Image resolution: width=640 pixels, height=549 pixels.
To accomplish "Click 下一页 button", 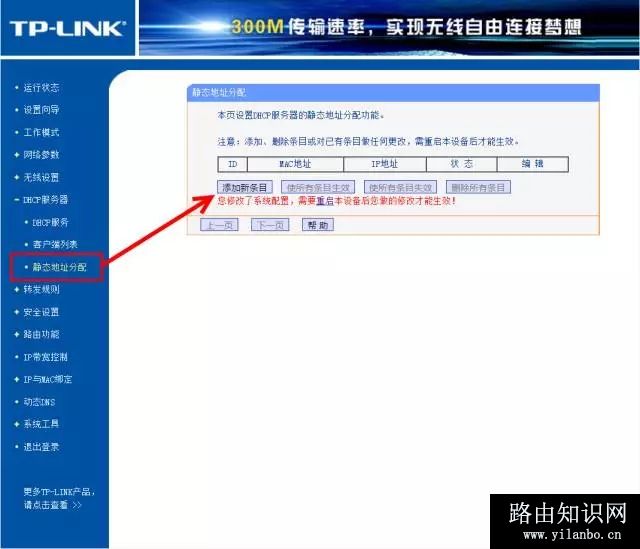I will click(270, 225).
